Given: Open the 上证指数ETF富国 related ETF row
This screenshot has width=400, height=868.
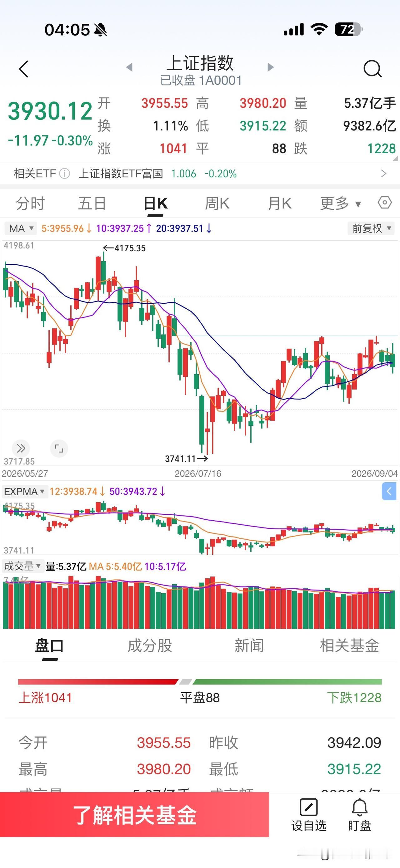Looking at the screenshot, I should click(x=200, y=174).
